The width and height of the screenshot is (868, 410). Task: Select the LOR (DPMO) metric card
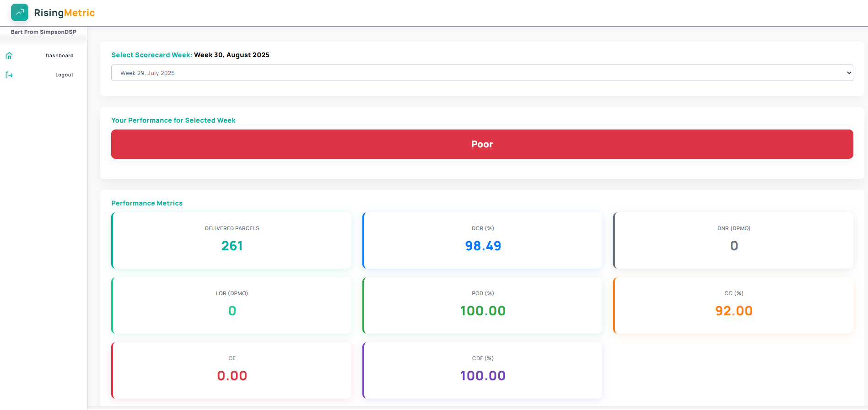[x=232, y=305]
